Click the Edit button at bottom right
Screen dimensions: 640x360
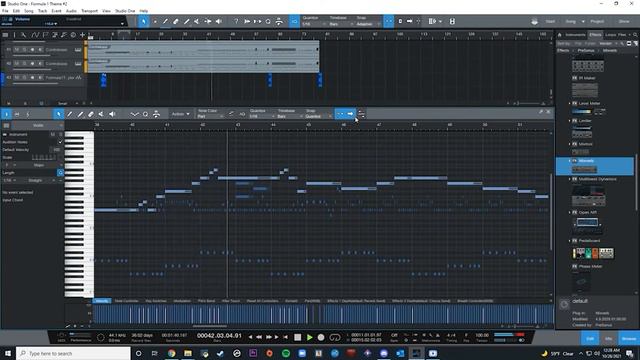(x=590, y=338)
